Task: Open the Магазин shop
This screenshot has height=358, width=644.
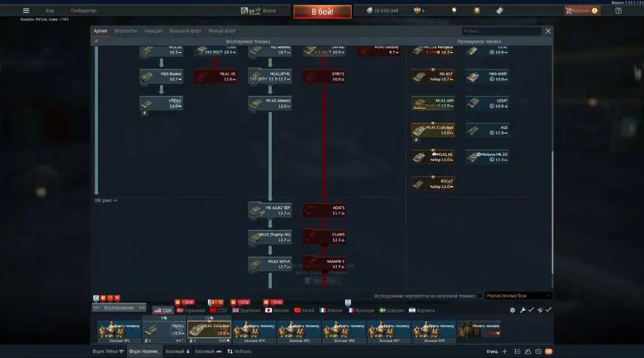Action: tap(582, 11)
